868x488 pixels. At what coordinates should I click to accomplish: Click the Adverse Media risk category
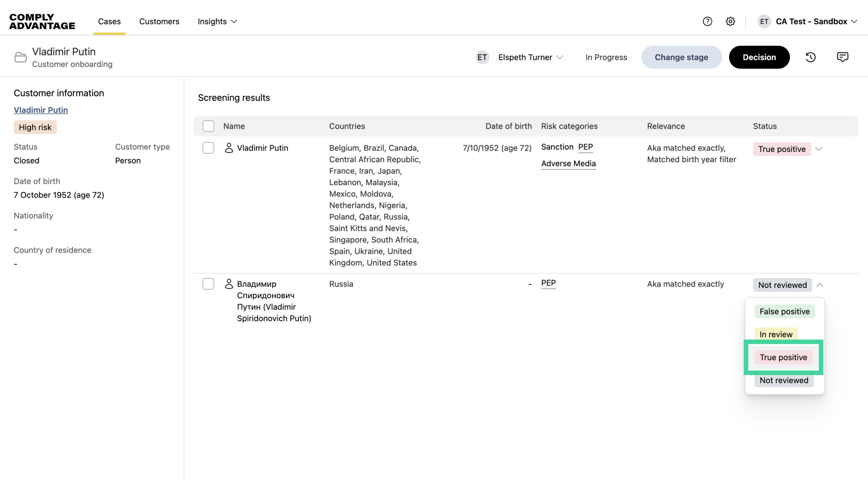click(568, 164)
